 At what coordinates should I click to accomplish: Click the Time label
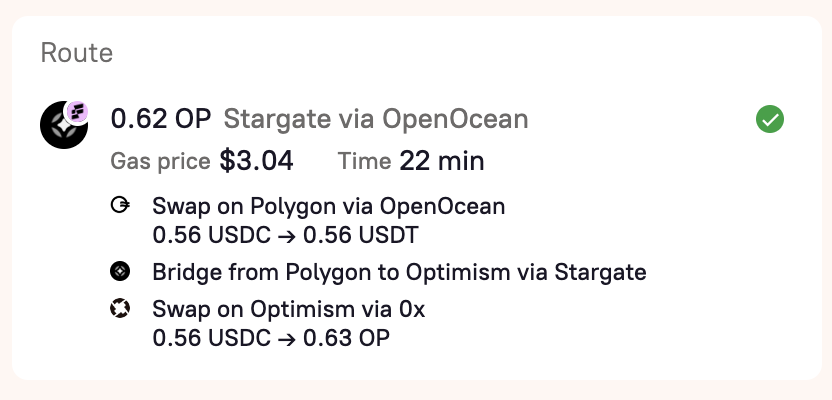click(365, 161)
